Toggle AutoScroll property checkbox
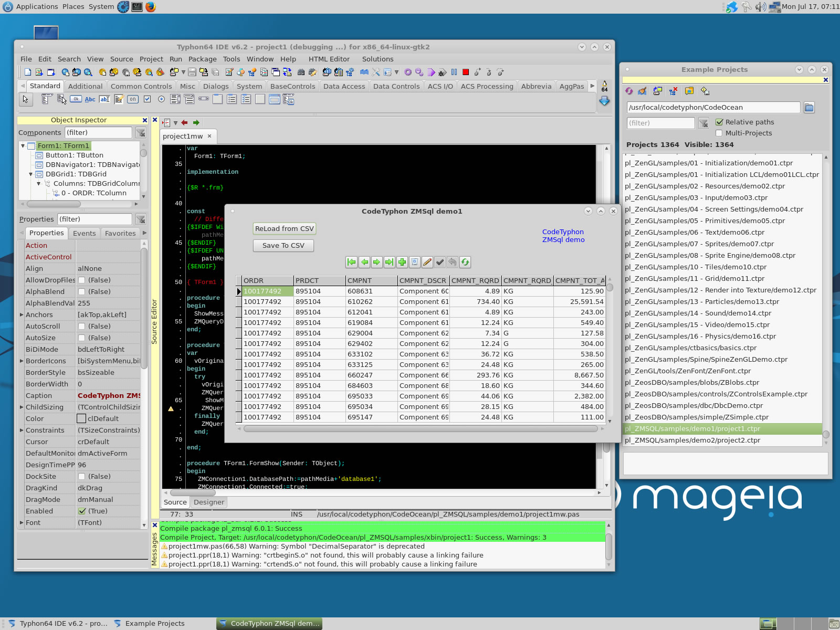 82,326
